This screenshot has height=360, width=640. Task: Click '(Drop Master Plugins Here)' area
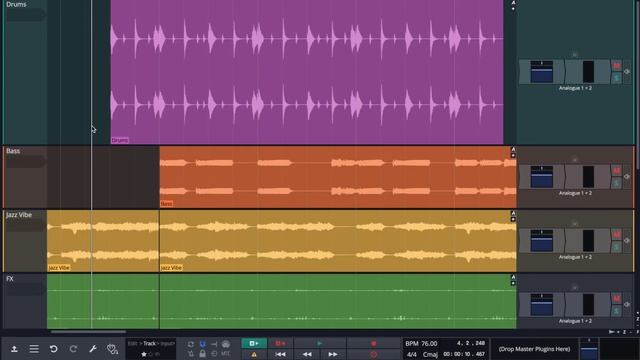click(x=534, y=349)
